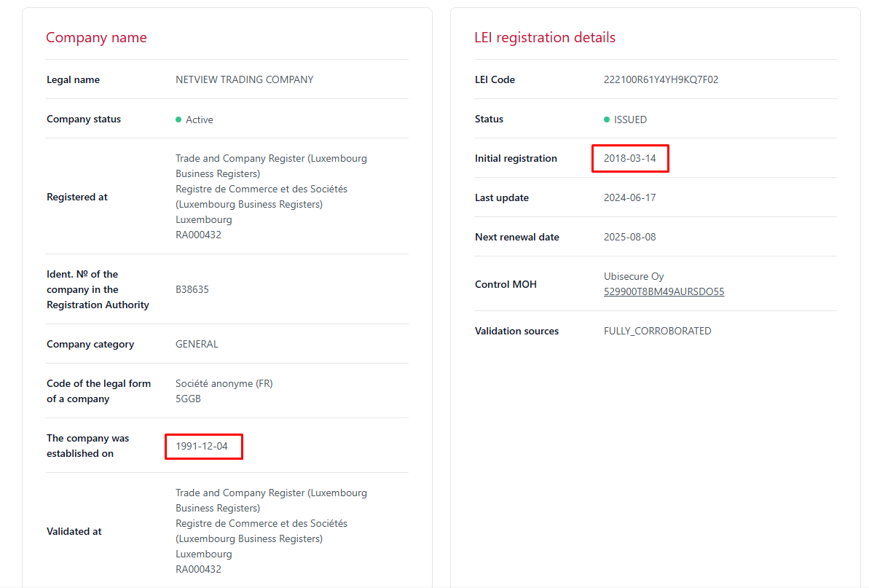The height and width of the screenshot is (588, 869).
Task: Select the legal name NETVIEW TRADING COMPANY
Action: 244,80
